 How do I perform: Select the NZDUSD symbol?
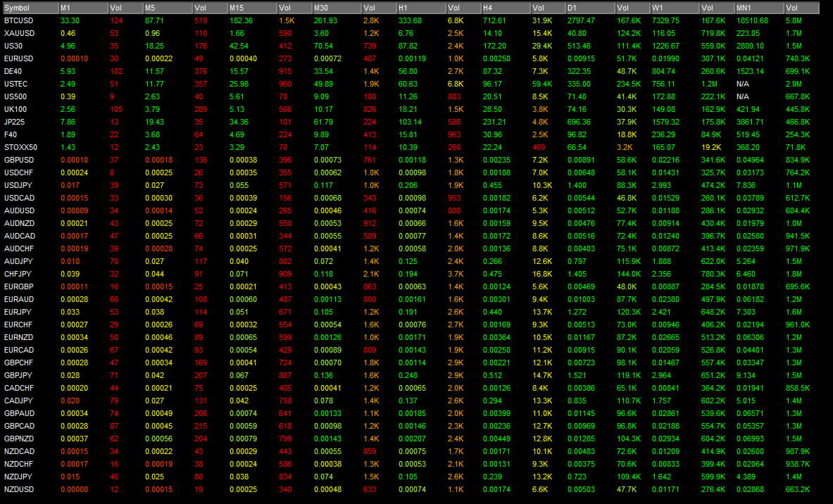18,490
